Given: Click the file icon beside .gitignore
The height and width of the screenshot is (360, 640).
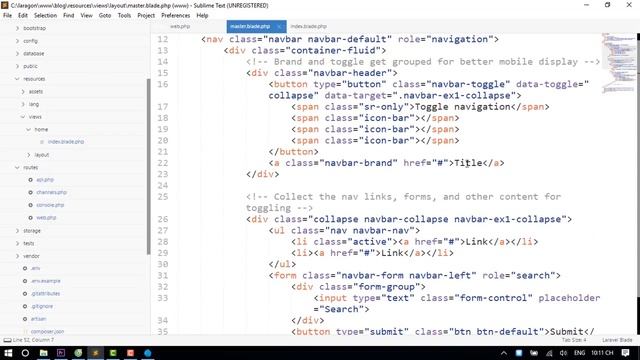Looking at the screenshot, I should click(x=25, y=306).
